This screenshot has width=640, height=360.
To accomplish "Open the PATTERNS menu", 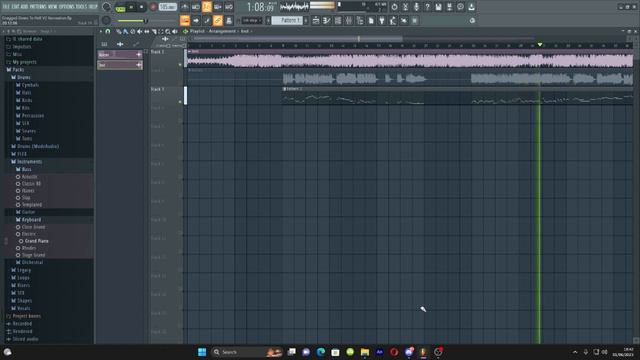I will [38, 7].
